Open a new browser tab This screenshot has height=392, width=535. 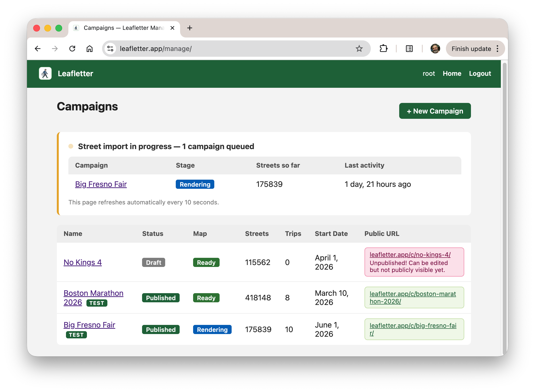(x=190, y=28)
